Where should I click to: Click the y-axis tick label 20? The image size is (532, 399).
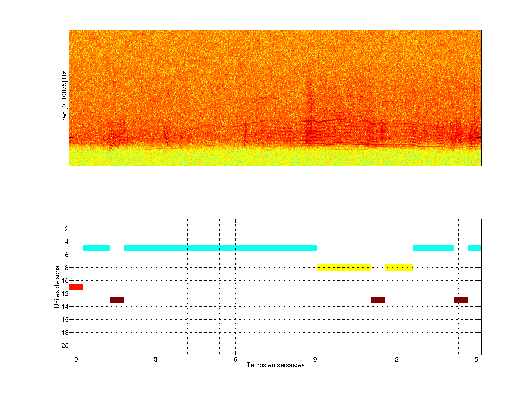coord(65,346)
